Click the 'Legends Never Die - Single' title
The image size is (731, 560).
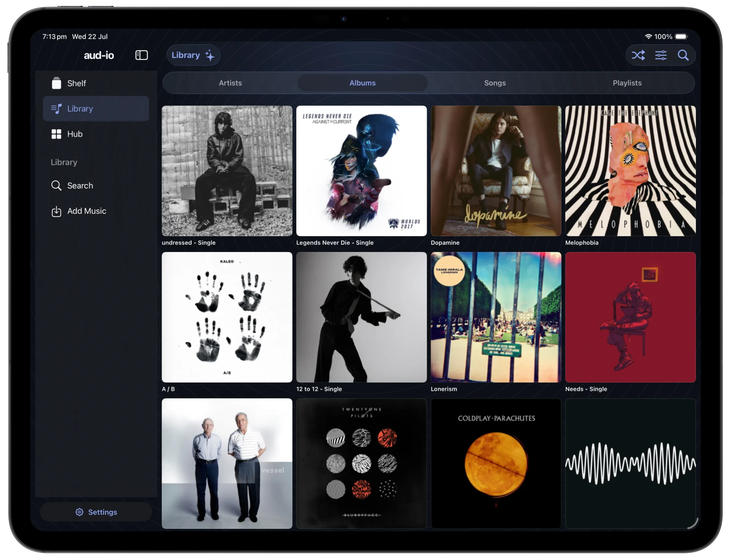point(335,243)
